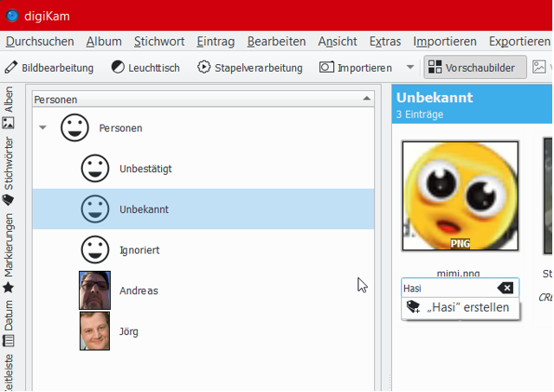Open the Stichwort menu
The image size is (554, 392).
[159, 42]
